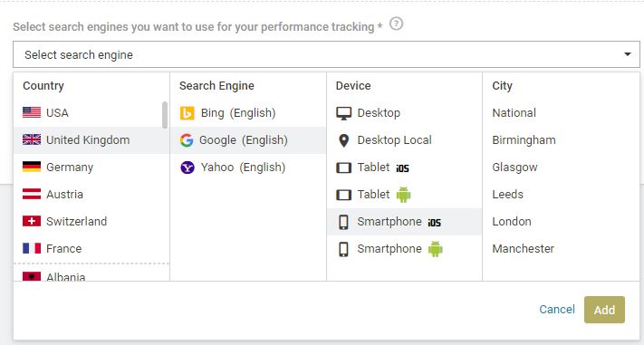Screen dimensions: 644x345
Task: Select Smartphone iOS device
Action: tap(404, 221)
